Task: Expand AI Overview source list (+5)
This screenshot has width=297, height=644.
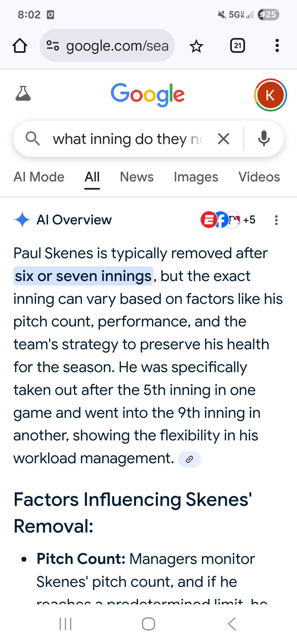Action: (x=228, y=220)
